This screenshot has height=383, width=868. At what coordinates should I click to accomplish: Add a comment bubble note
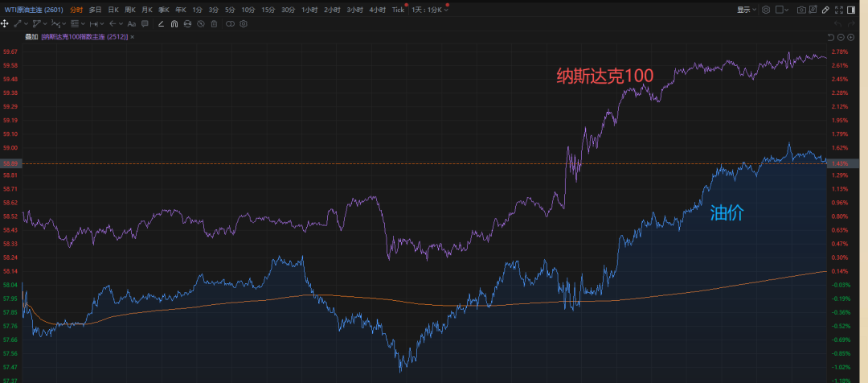tap(145, 24)
